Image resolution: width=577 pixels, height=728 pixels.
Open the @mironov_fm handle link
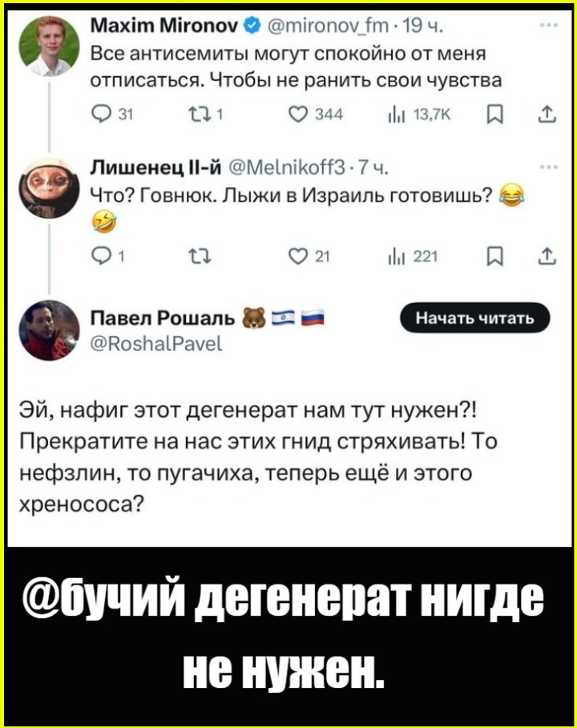(x=328, y=26)
